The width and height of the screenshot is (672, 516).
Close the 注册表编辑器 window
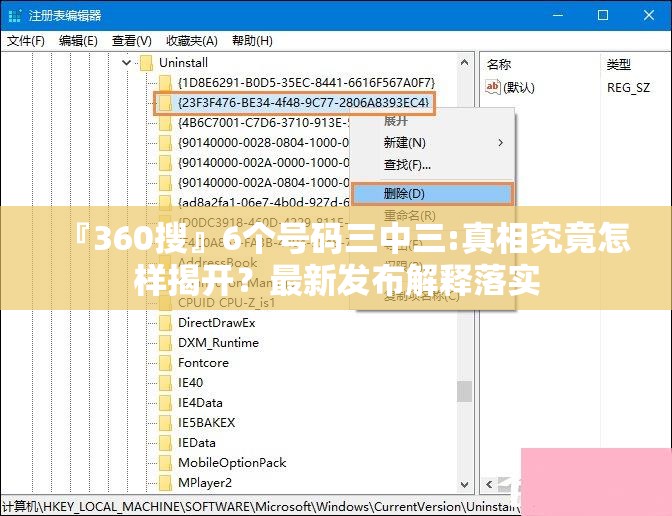(x=649, y=15)
